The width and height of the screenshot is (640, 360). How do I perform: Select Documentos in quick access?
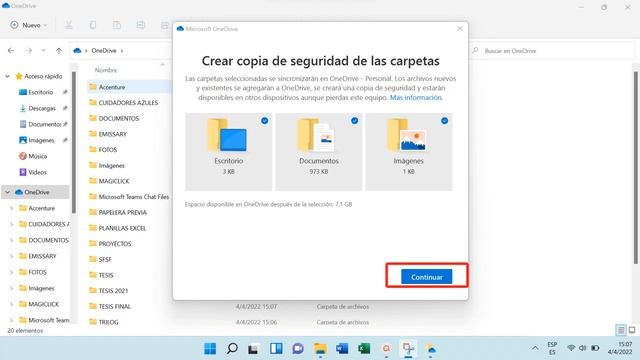coord(44,124)
